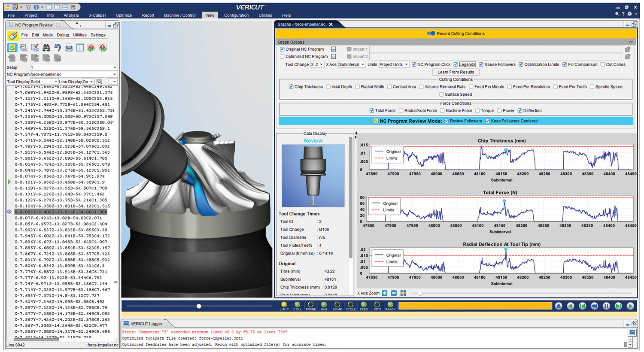Click the blue undo arrow icon
The image size is (644, 352).
click(x=58, y=48)
